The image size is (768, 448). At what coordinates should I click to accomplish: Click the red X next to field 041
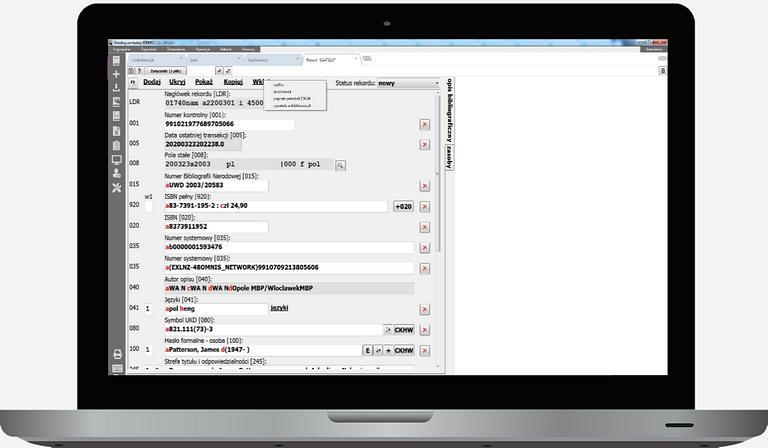(x=424, y=309)
